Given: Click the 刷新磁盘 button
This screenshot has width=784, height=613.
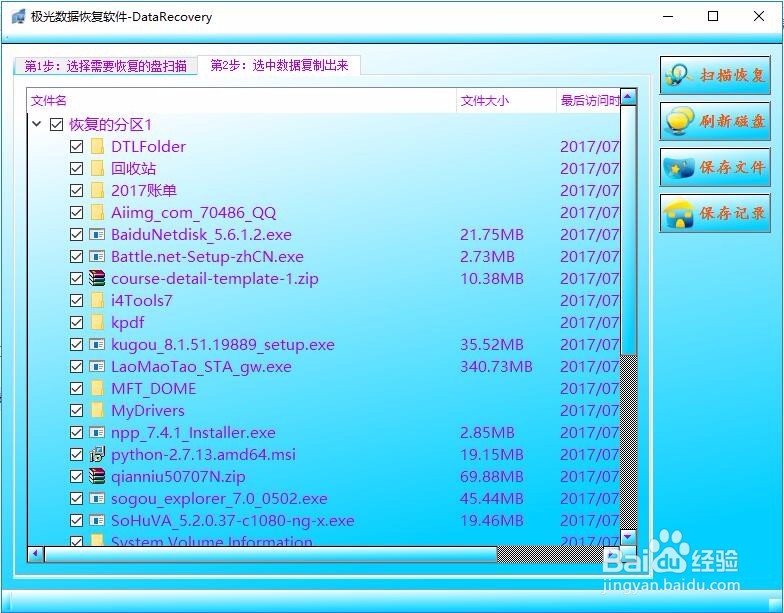Looking at the screenshot, I should click(x=715, y=121).
